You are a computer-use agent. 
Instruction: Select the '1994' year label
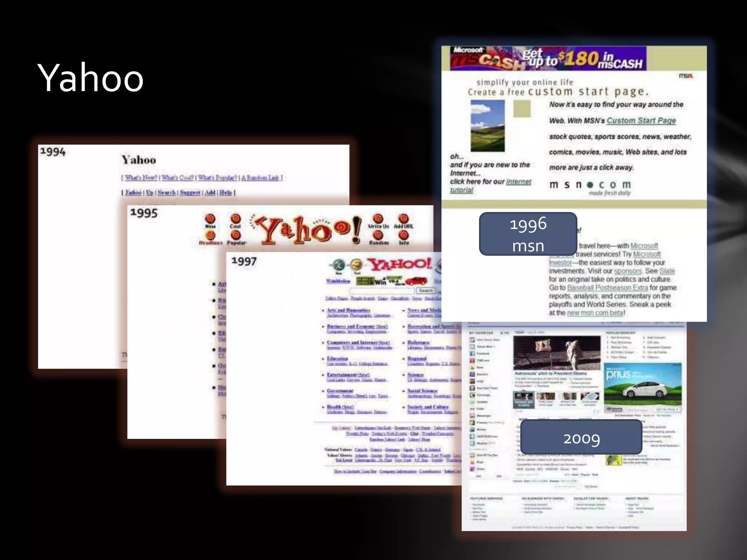[53, 152]
